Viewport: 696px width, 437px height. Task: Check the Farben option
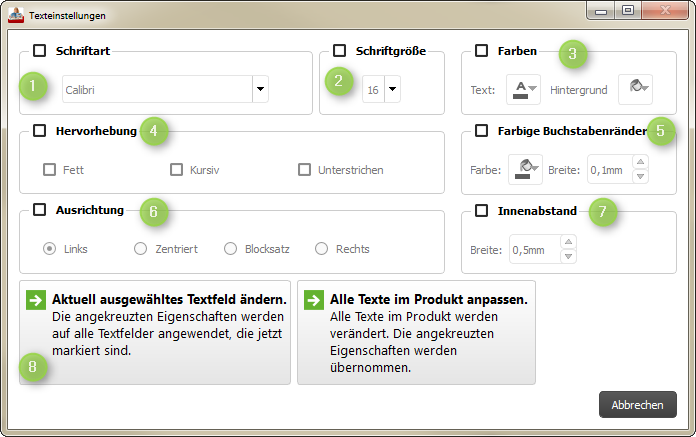tap(482, 50)
